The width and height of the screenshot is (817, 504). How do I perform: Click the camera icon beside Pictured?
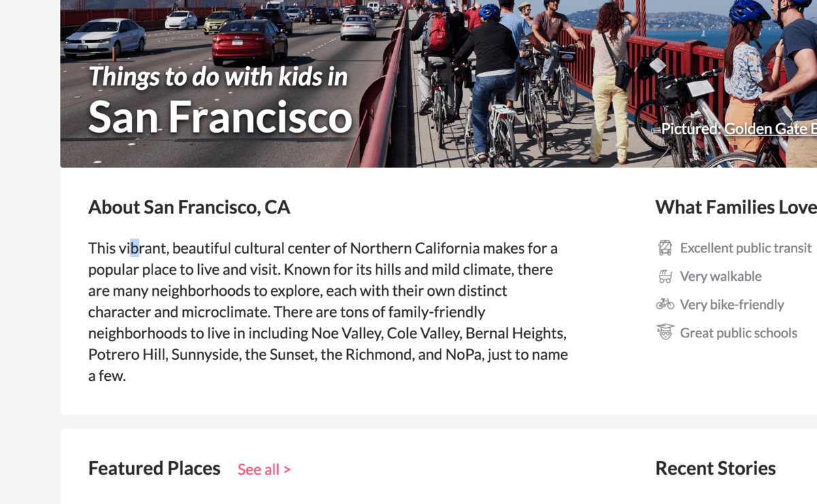click(656, 129)
